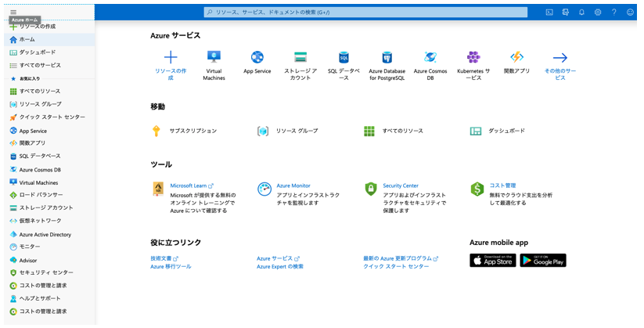Select Azure Active Directory in sidebar
Image resolution: width=644 pixels, height=328 pixels.
point(50,234)
